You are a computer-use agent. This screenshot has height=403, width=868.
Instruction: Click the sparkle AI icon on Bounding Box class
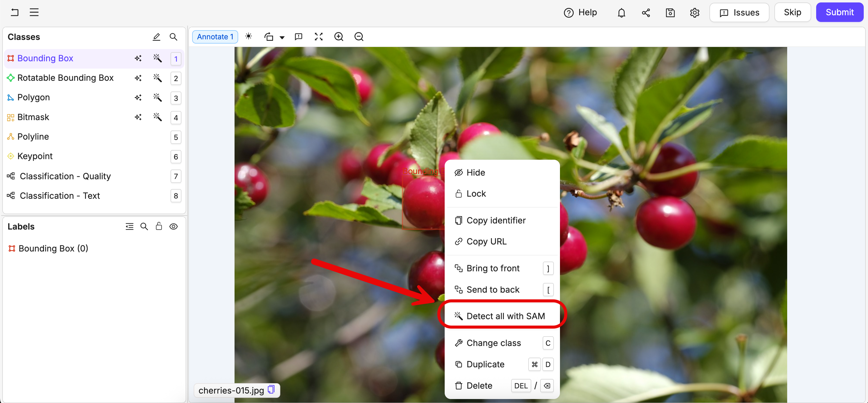[x=138, y=58]
